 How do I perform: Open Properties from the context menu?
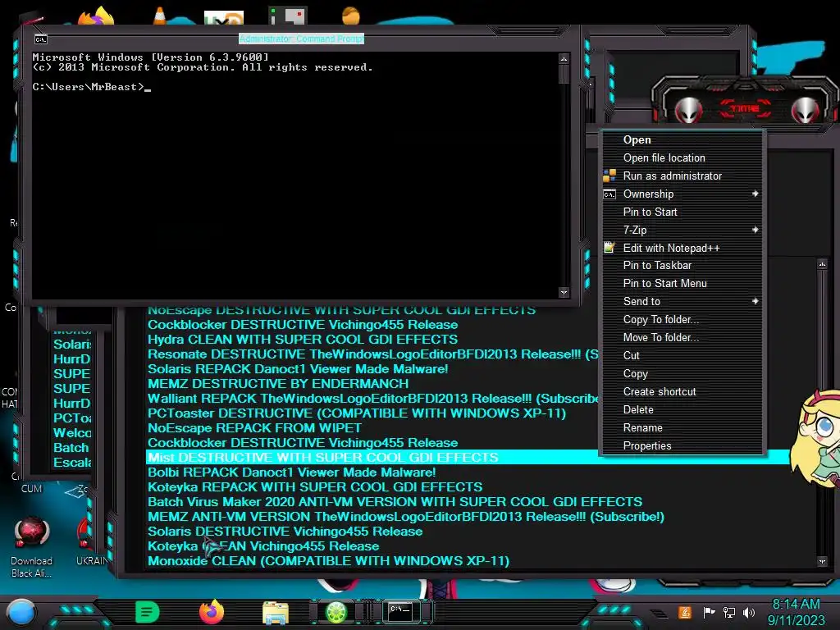tap(682, 445)
